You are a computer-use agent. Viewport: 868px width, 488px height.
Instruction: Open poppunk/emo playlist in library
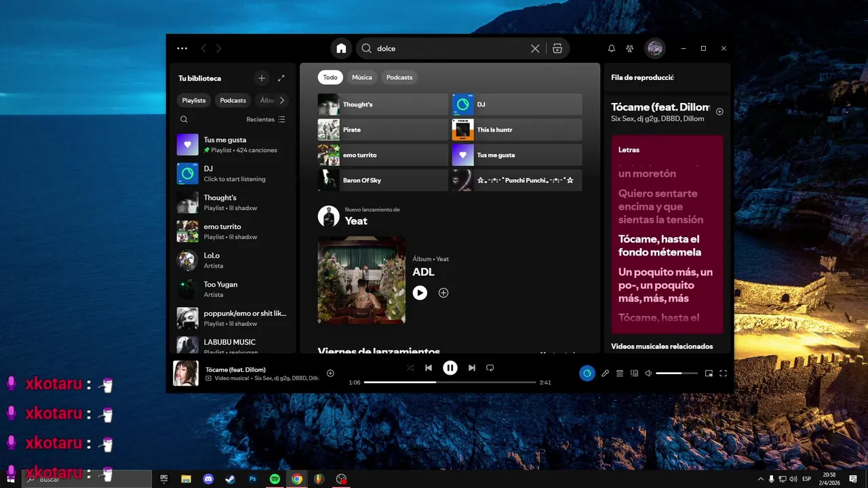pyautogui.click(x=233, y=318)
